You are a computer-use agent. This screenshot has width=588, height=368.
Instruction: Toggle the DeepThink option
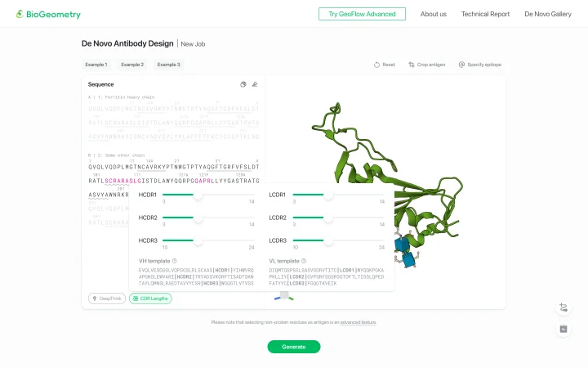point(107,298)
